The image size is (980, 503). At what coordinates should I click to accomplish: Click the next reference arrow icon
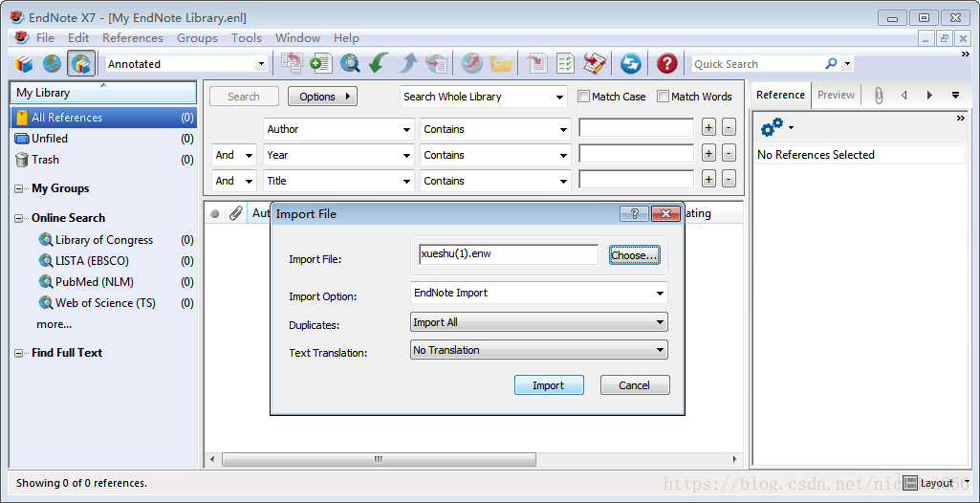[x=929, y=96]
